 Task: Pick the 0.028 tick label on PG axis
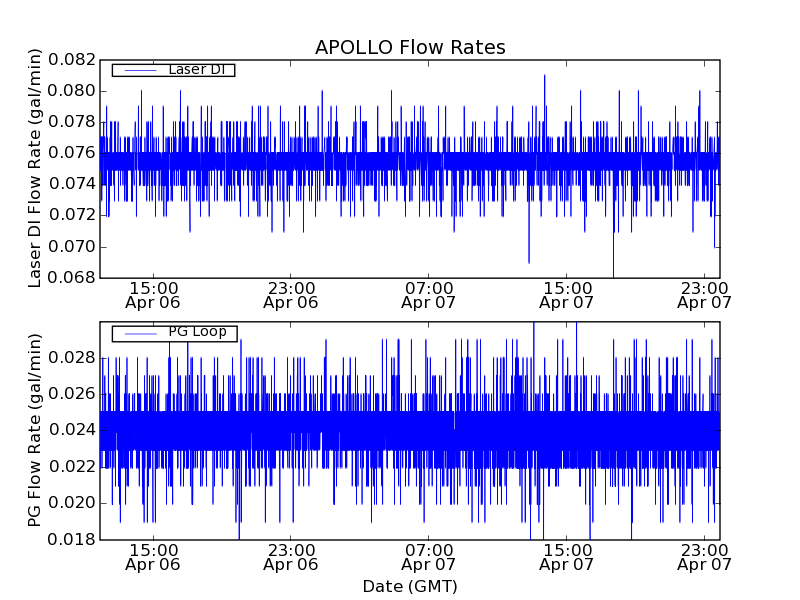[x=72, y=358]
